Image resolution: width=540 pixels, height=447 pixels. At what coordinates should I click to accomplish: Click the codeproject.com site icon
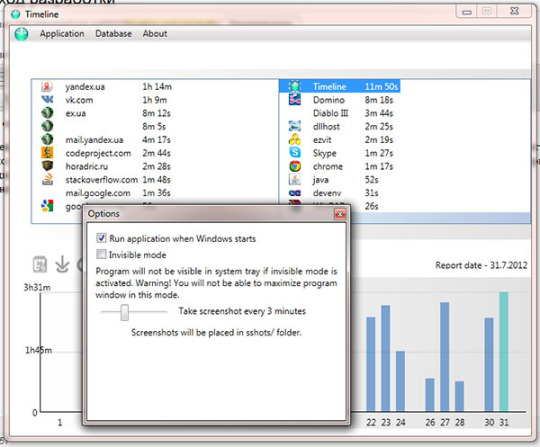[x=47, y=153]
